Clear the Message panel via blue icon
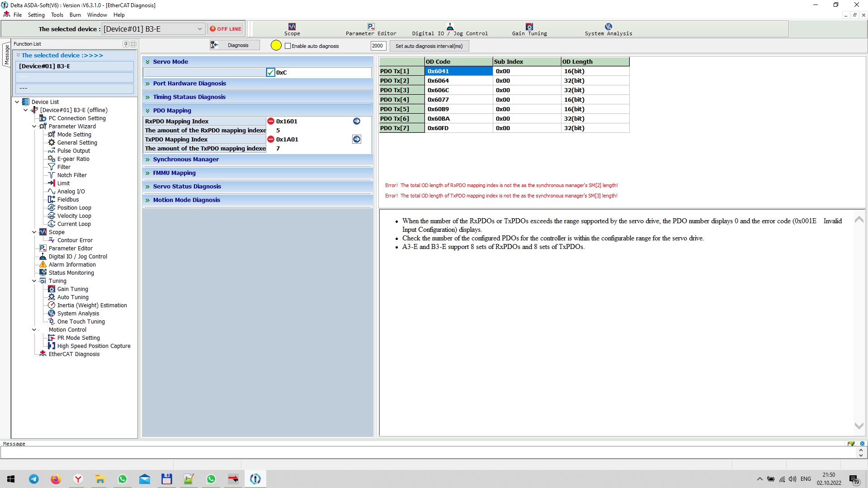Screen dimensions: 868x488 point(862,444)
